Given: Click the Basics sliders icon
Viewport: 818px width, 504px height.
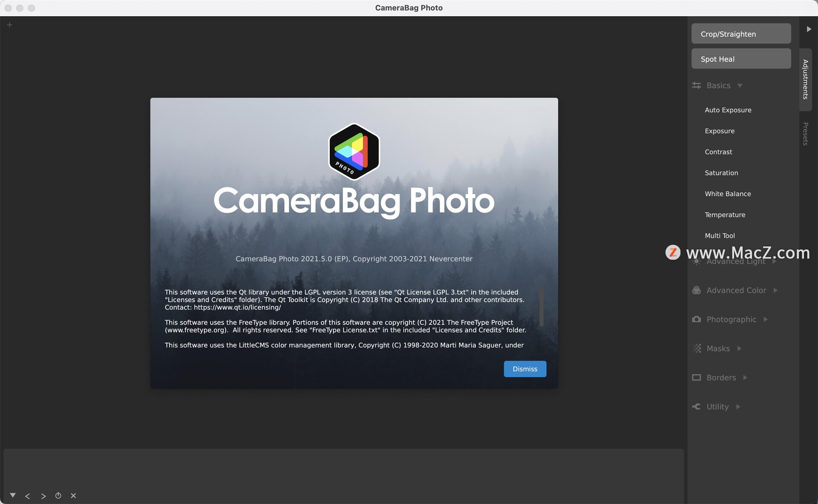Looking at the screenshot, I should 696,85.
